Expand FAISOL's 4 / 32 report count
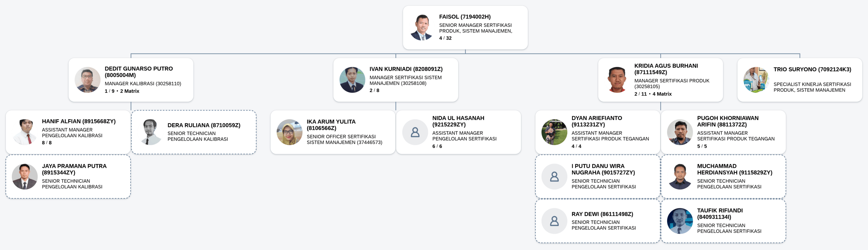Screen dimensions: 868x250 (x=445, y=38)
